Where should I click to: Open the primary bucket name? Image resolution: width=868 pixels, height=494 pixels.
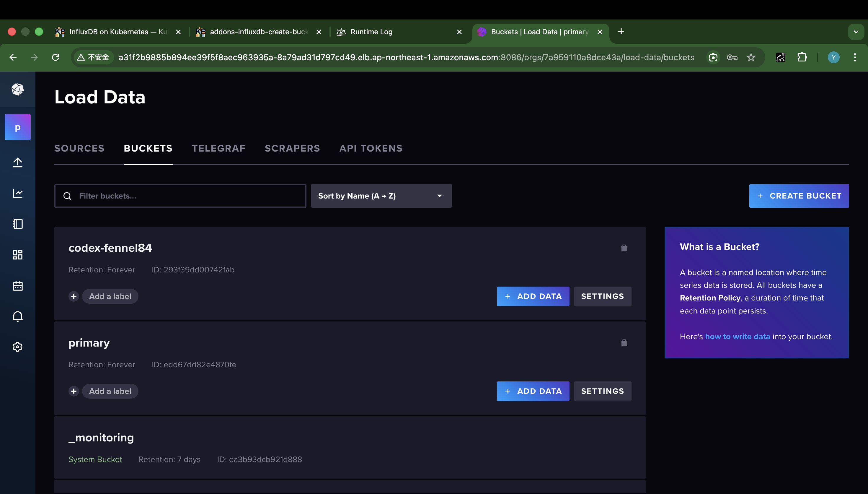pos(89,343)
